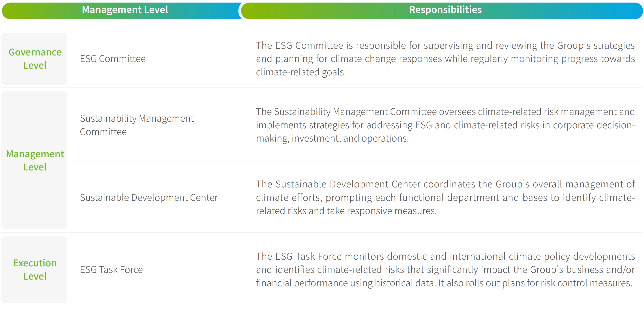The image size is (644, 310).
Task: Click the Sustainable Development Center name cell
Action: 149,197
